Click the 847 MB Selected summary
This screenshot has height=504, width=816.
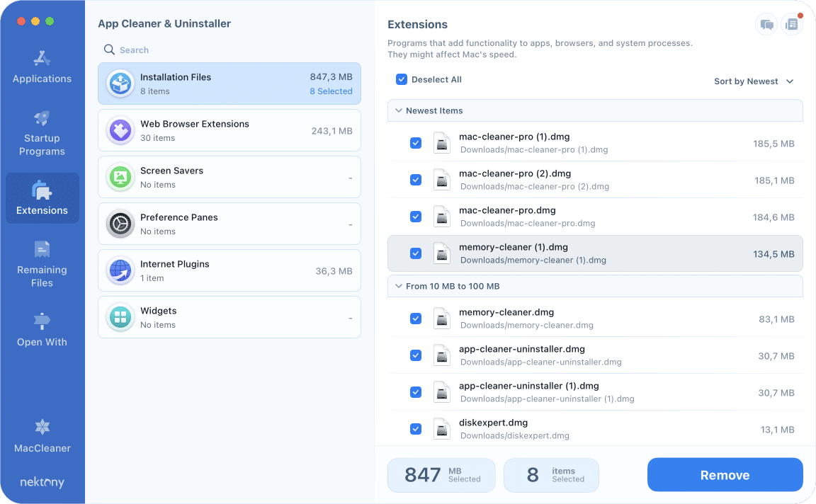441,475
